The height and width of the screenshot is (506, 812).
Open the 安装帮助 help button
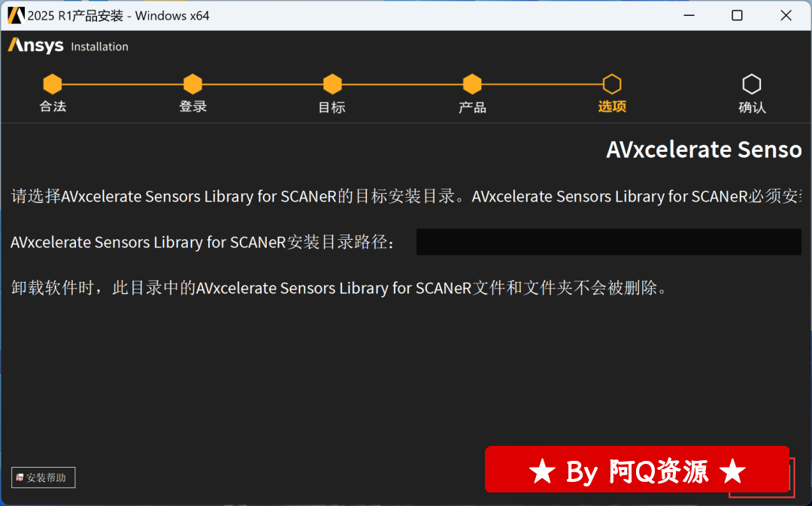pos(44,477)
